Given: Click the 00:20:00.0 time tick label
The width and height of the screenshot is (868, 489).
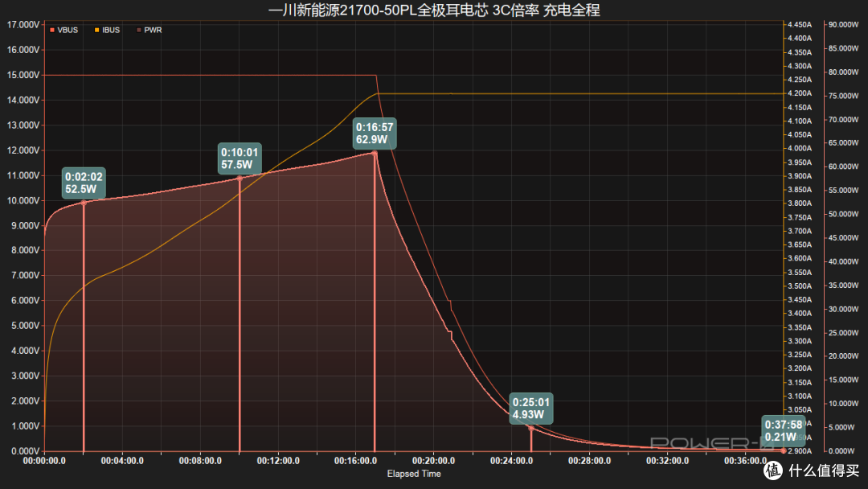Looking at the screenshot, I should point(433,461).
